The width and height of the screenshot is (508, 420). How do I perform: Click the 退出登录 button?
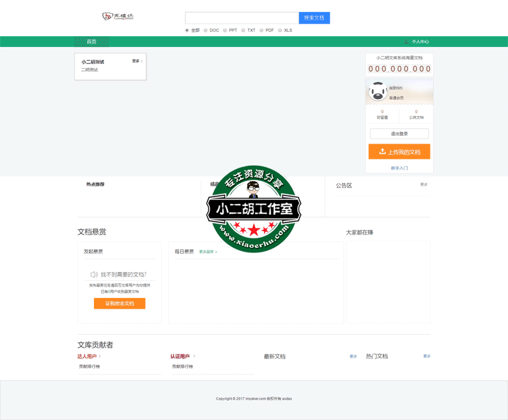399,133
